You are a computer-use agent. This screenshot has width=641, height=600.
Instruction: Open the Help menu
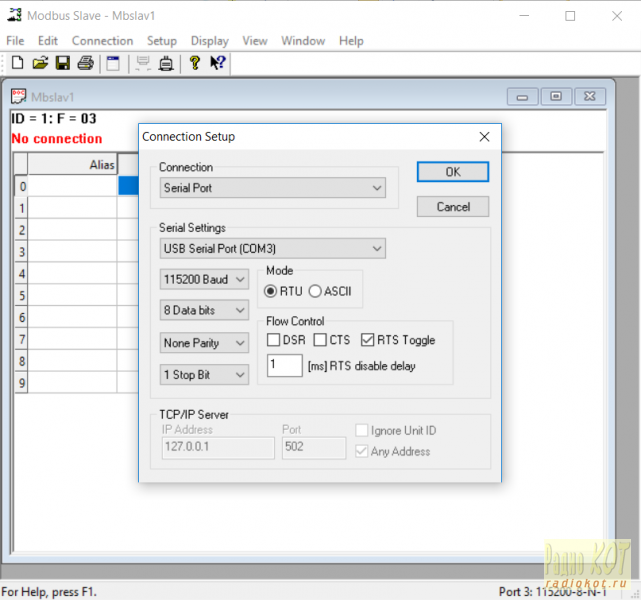pyautogui.click(x=351, y=41)
